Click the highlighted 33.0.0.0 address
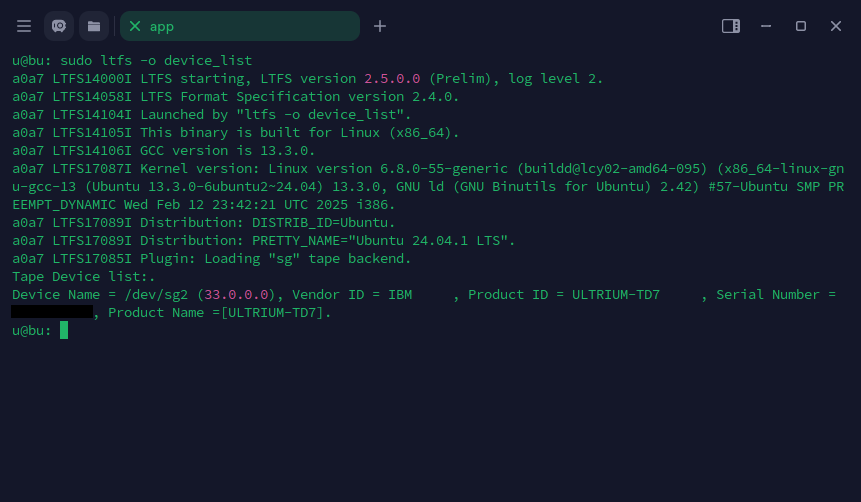 tap(236, 294)
